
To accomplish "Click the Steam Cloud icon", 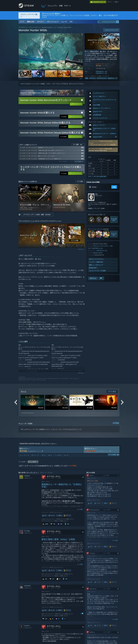I will click(x=90, y=112).
